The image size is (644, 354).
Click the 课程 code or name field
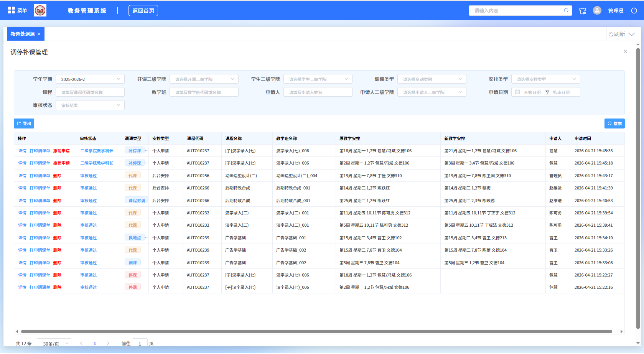pyautogui.click(x=90, y=92)
